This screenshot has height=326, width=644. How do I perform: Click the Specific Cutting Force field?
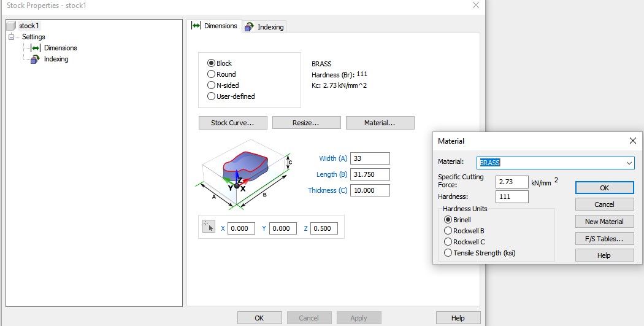[512, 182]
